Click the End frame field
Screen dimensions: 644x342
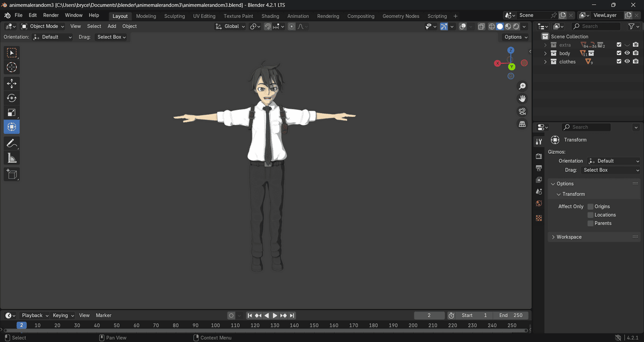(x=510, y=315)
